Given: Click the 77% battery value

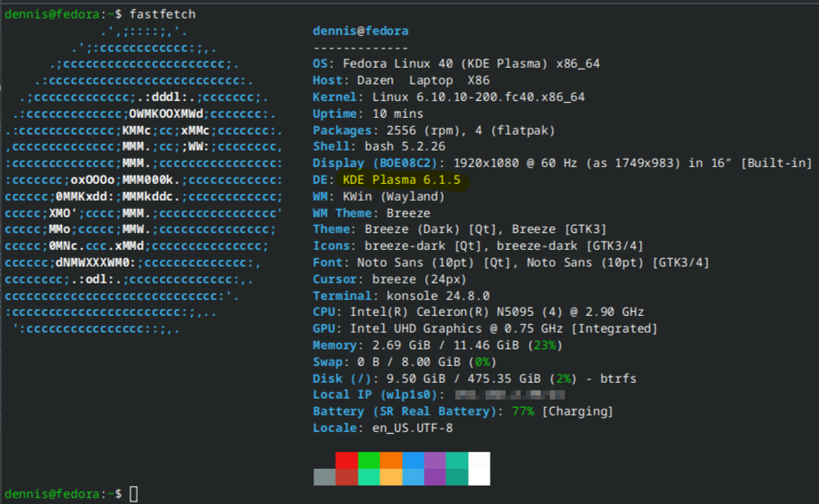Looking at the screenshot, I should (x=523, y=411).
